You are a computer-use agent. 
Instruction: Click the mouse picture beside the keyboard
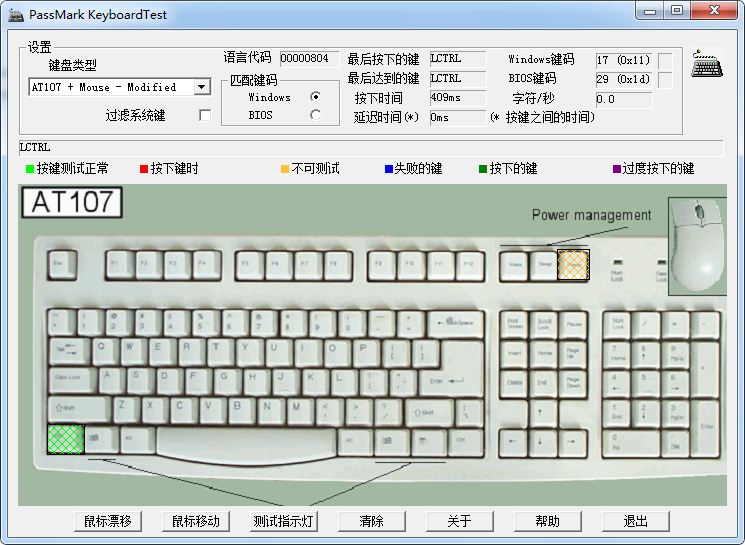pyautogui.click(x=697, y=246)
